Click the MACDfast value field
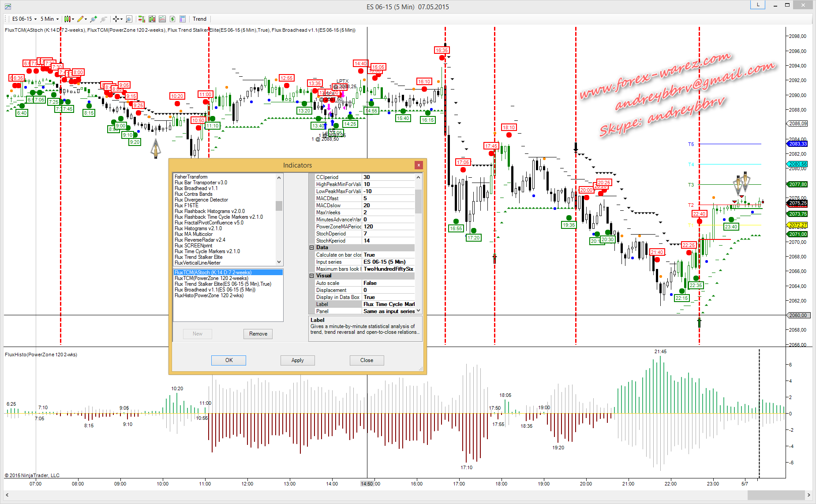 click(388, 198)
